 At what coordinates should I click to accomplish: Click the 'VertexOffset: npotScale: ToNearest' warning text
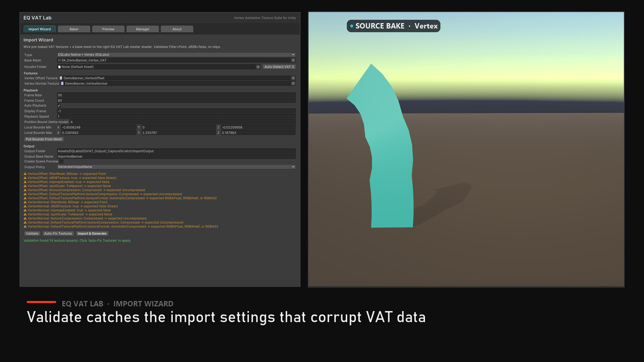tap(69, 186)
